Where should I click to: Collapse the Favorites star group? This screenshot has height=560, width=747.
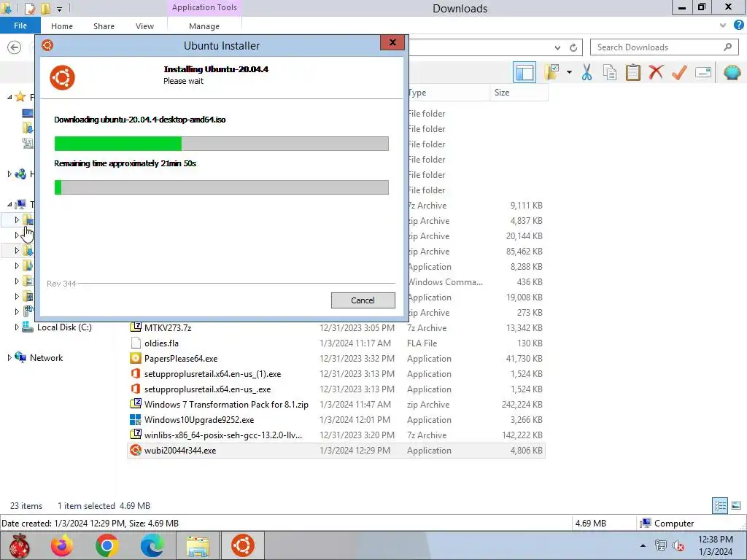point(9,97)
